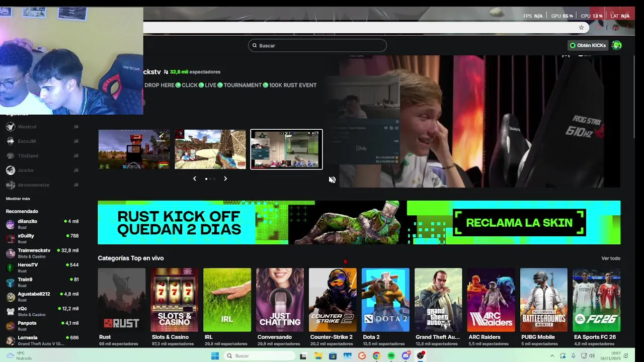Toggle offline indicator next to davooxeneize
The width and height of the screenshot is (644, 362).
click(x=76, y=185)
